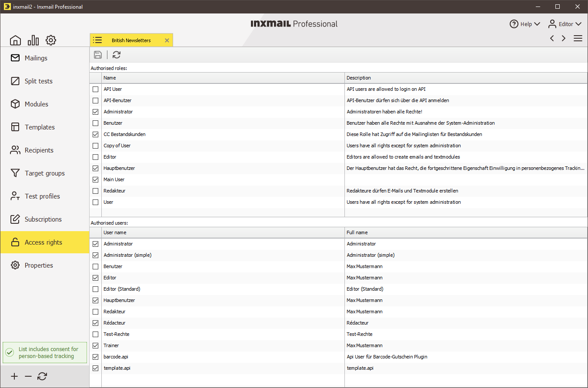The image size is (588, 388).
Task: Sort users by Full name header
Action: [466, 232]
